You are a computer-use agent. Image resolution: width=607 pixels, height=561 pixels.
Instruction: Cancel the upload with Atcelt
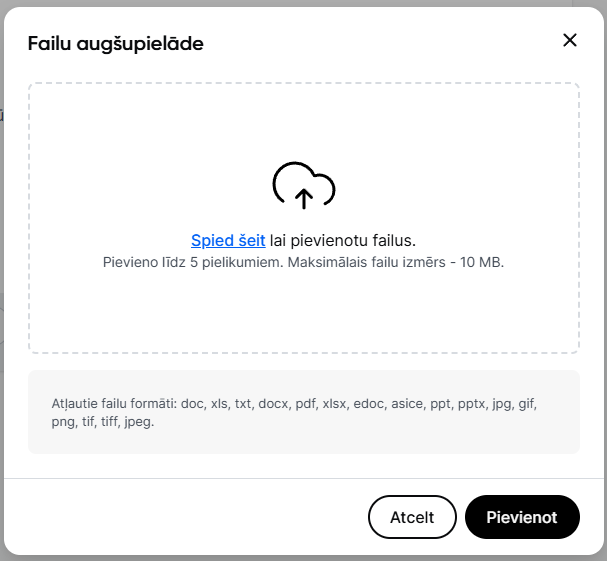[x=412, y=517]
